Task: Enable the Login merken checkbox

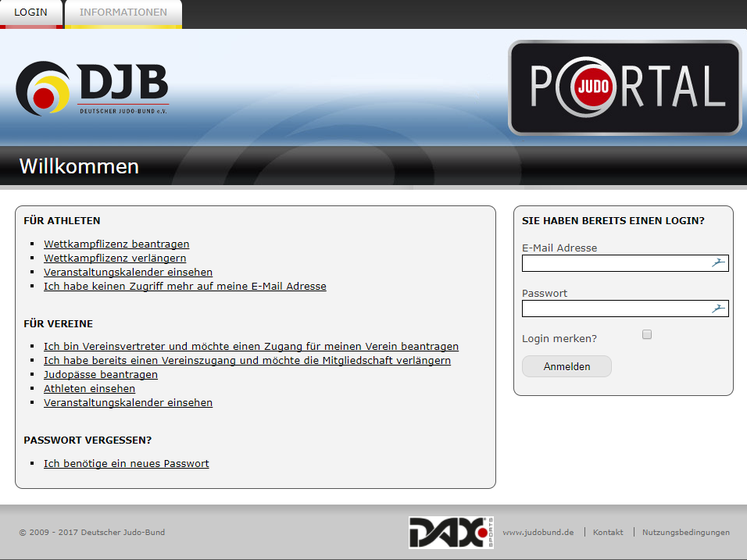Action: pos(647,335)
